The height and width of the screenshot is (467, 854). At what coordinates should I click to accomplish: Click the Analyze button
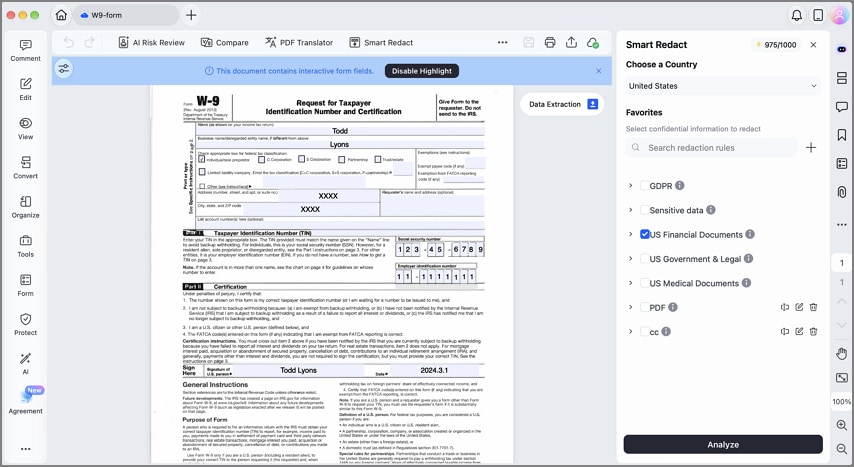coord(723,445)
